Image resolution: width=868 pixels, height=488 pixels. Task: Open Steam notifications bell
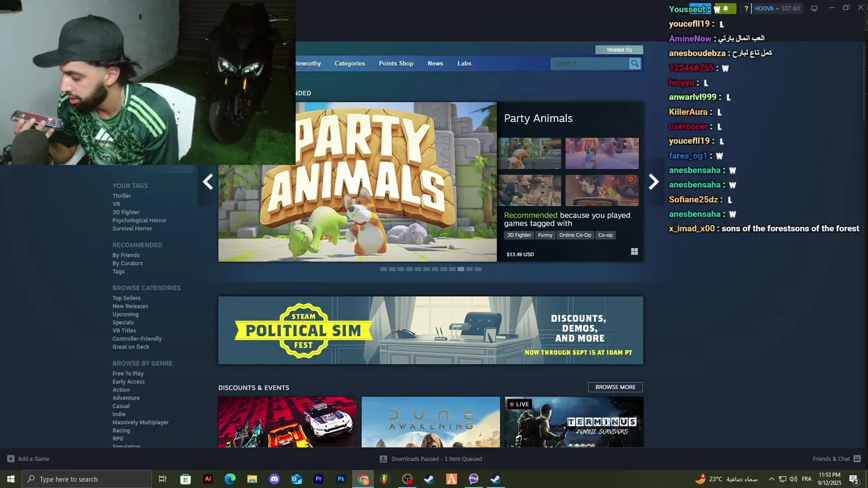(726, 9)
